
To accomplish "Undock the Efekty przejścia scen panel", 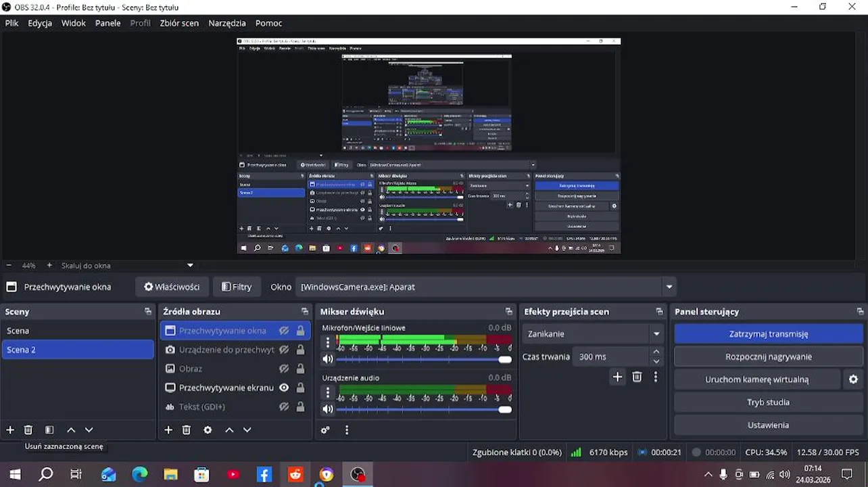I will click(659, 311).
